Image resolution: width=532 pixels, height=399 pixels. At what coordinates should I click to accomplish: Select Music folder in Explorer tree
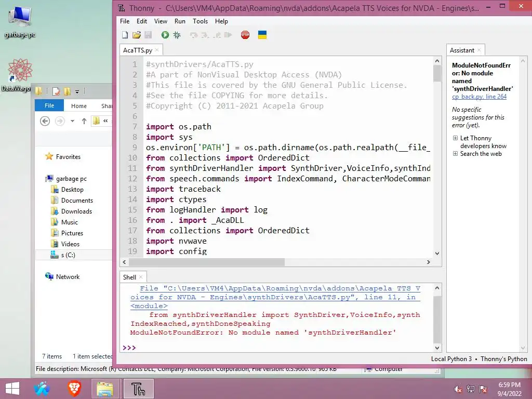64,222
